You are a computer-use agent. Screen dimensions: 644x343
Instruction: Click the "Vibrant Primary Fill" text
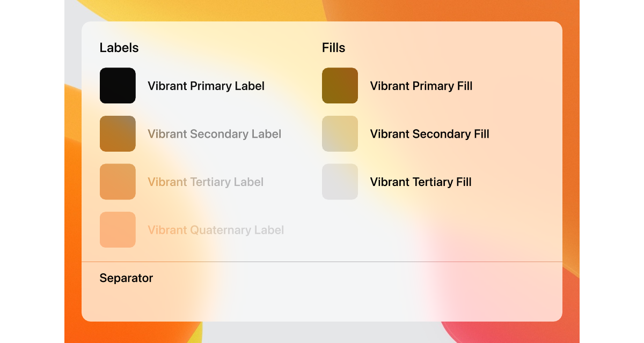click(x=421, y=86)
